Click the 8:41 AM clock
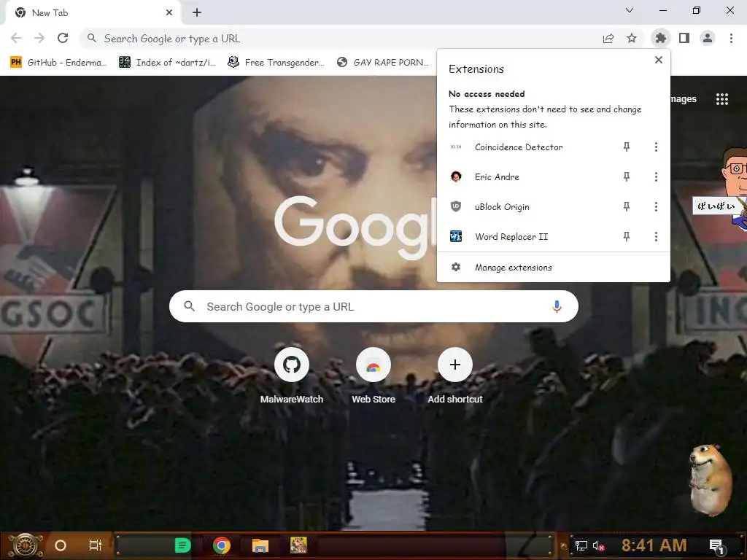Screen dimensions: 747x560 (654, 545)
